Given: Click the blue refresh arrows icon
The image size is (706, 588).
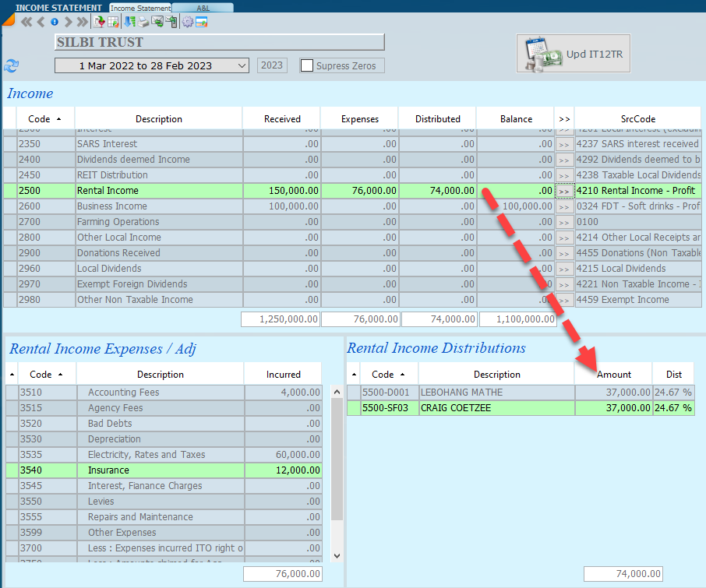Looking at the screenshot, I should pyautogui.click(x=11, y=66).
